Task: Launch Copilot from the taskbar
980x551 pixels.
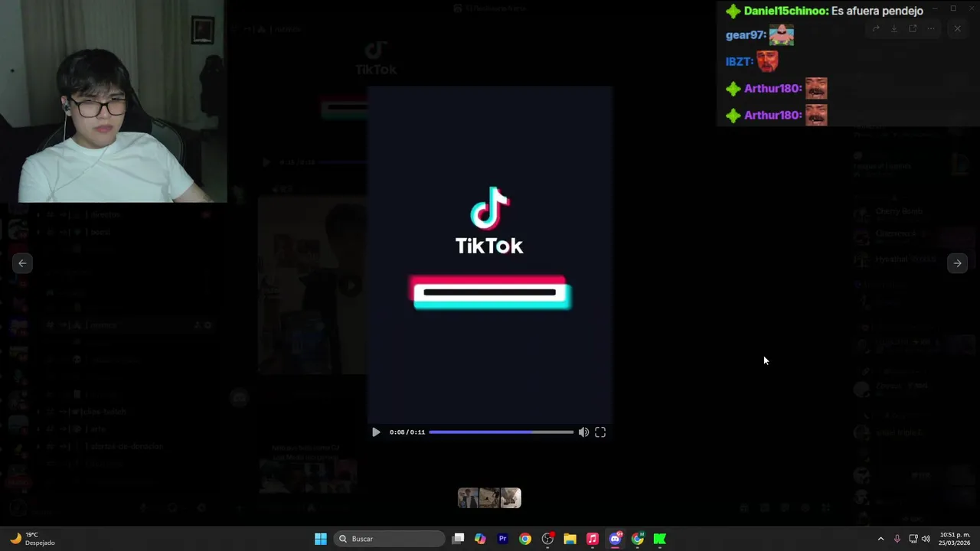Action: (x=480, y=539)
